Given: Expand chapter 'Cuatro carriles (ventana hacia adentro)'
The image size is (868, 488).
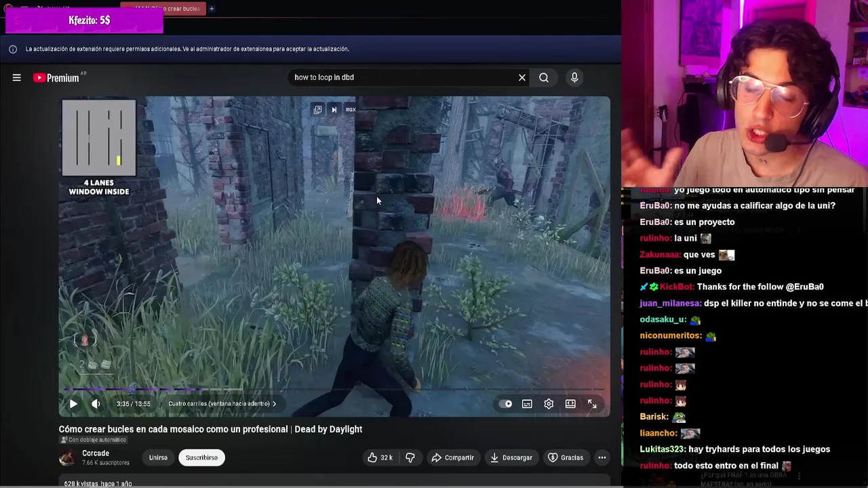Looking at the screenshot, I should point(222,404).
